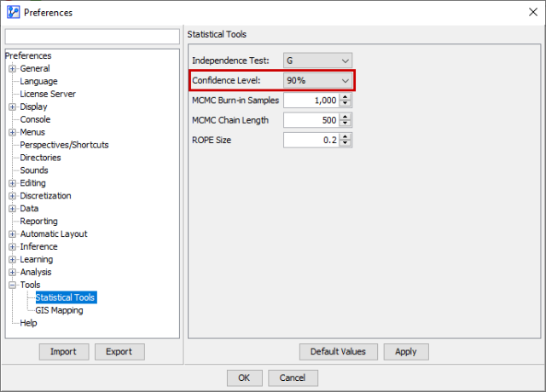The height and width of the screenshot is (392, 546).
Task: Open the Reporting preferences page
Action: click(38, 222)
